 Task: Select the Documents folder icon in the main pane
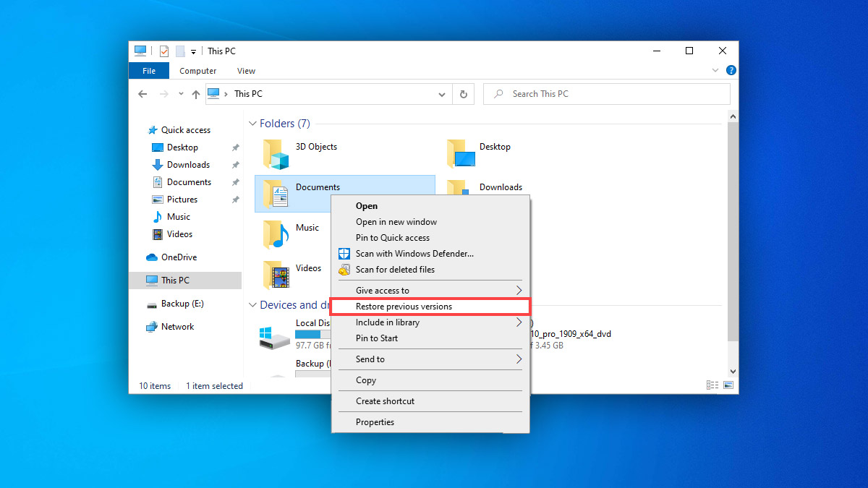tap(276, 194)
